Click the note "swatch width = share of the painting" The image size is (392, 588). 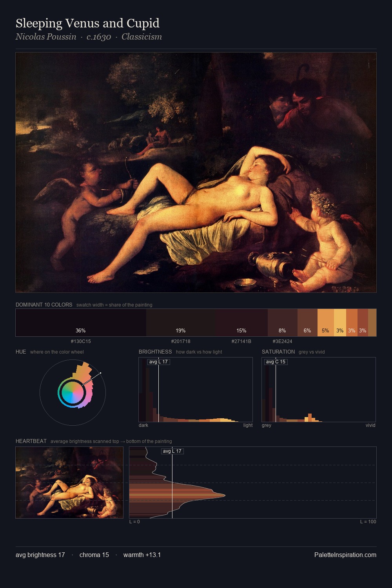click(x=114, y=305)
